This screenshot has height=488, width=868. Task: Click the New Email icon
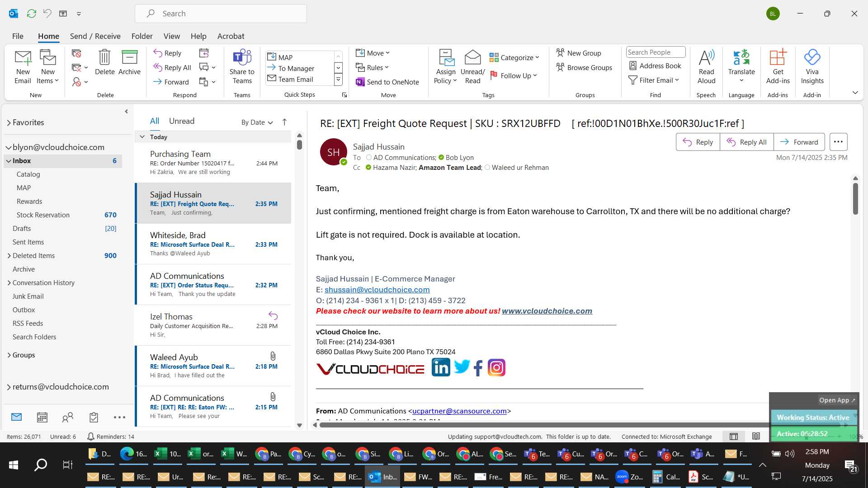point(23,66)
